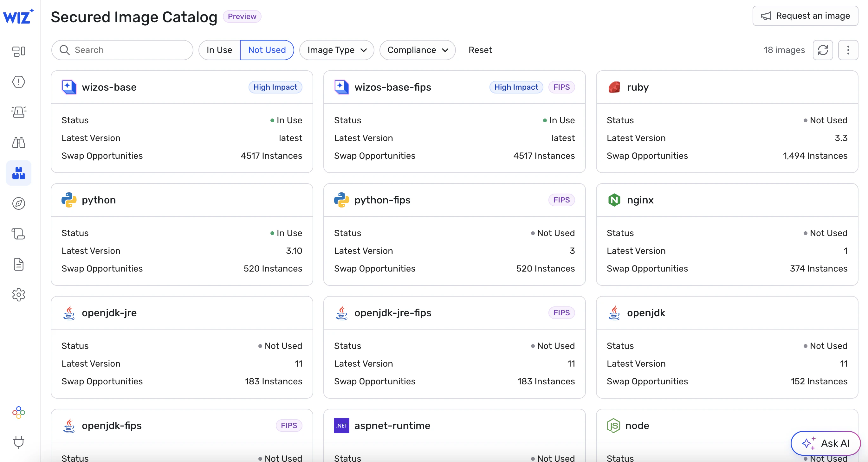Open the python-fips image card title
Viewport: 868px width, 462px height.
click(382, 200)
